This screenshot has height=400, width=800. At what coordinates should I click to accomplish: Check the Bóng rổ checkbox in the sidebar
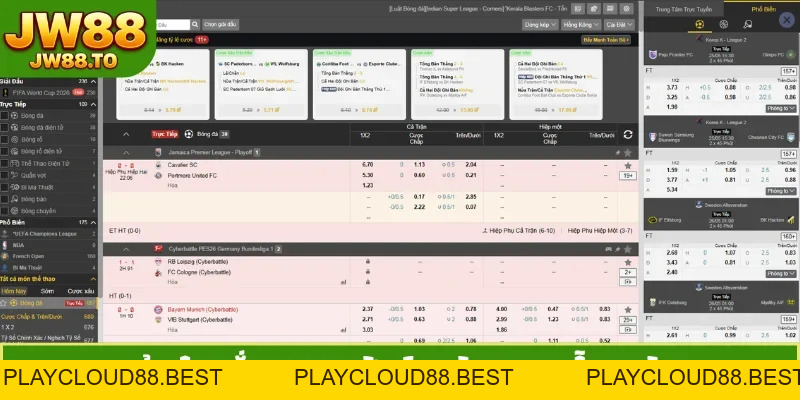(5, 139)
